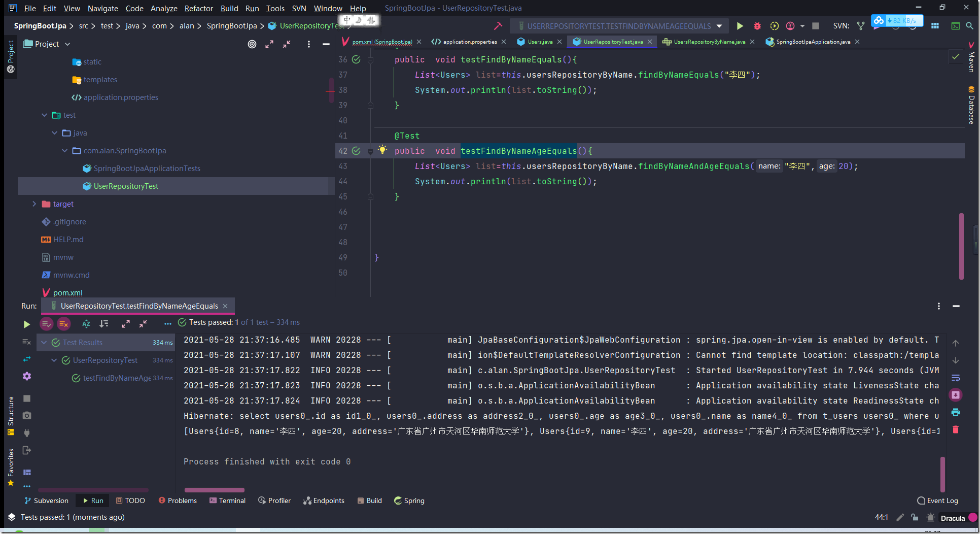Hide the Project panel with minus icon

pyautogui.click(x=326, y=44)
